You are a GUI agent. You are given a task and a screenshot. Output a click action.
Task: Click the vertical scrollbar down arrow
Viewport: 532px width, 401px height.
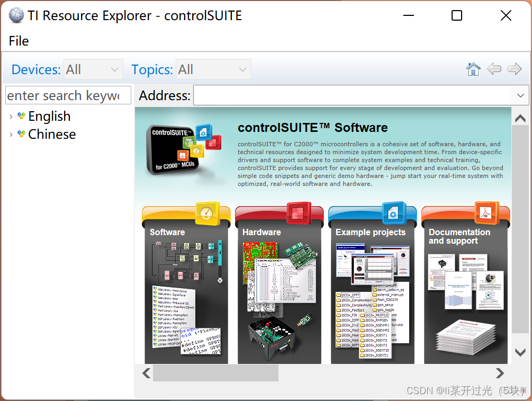click(520, 352)
